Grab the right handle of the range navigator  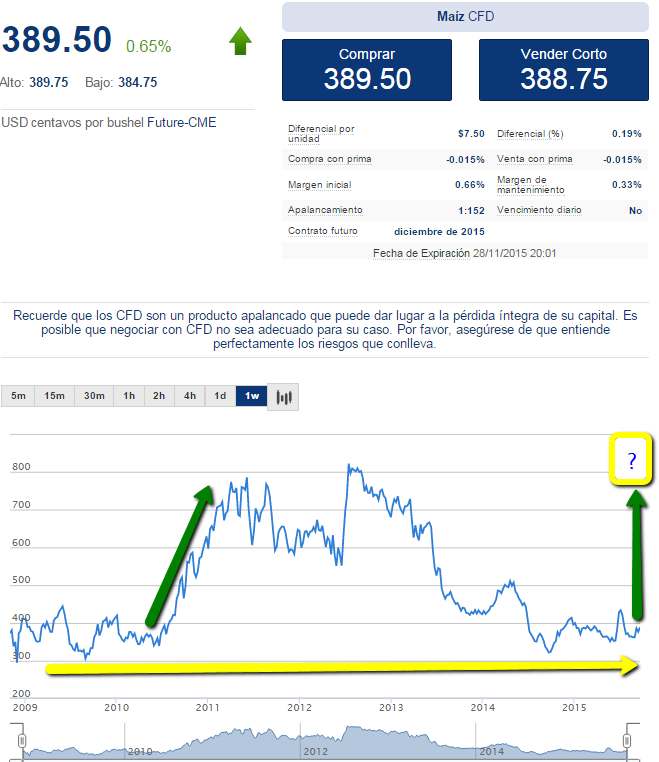(x=627, y=741)
